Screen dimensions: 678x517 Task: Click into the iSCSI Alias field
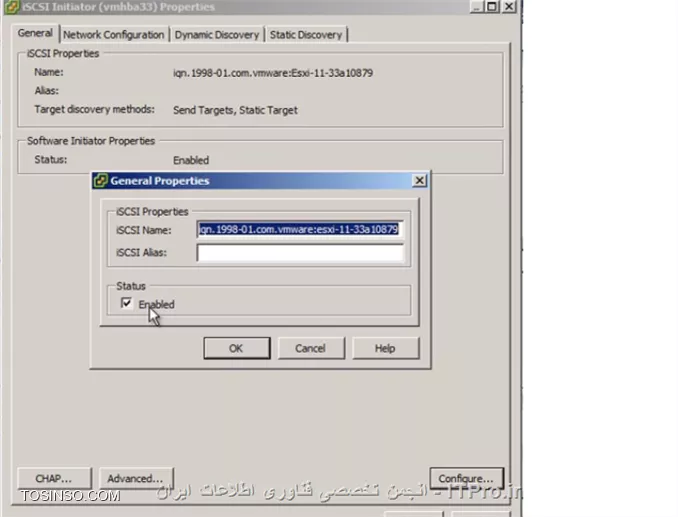300,252
